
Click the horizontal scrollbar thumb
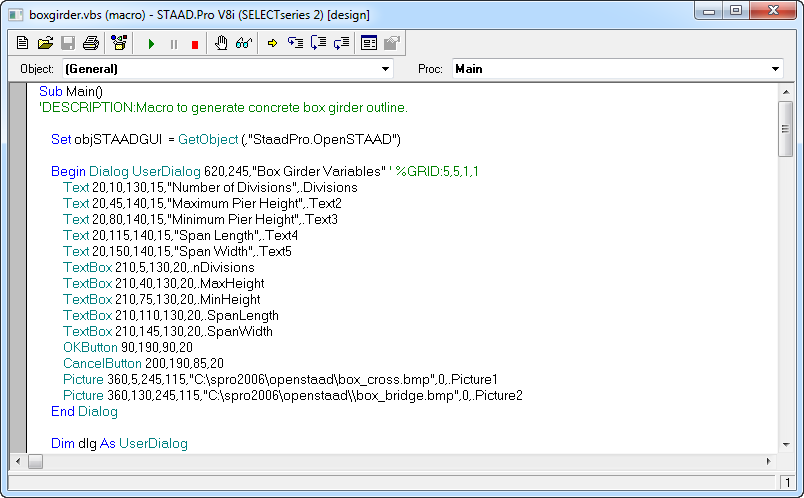click(35, 462)
